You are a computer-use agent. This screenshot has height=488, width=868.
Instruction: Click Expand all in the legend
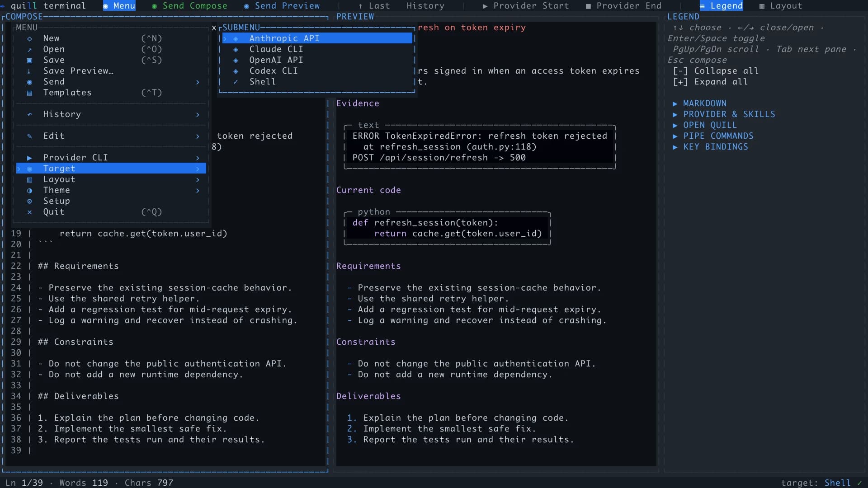pyautogui.click(x=710, y=82)
